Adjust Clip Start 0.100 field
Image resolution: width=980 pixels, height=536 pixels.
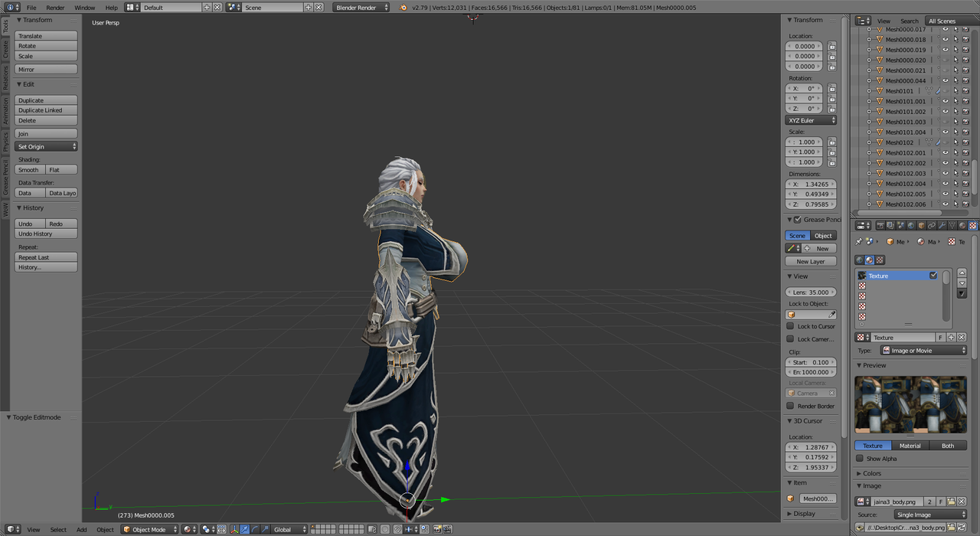(x=811, y=362)
